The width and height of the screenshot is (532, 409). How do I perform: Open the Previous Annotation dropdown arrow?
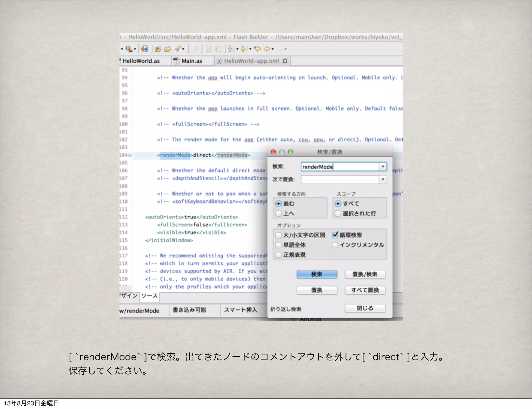tap(250, 49)
